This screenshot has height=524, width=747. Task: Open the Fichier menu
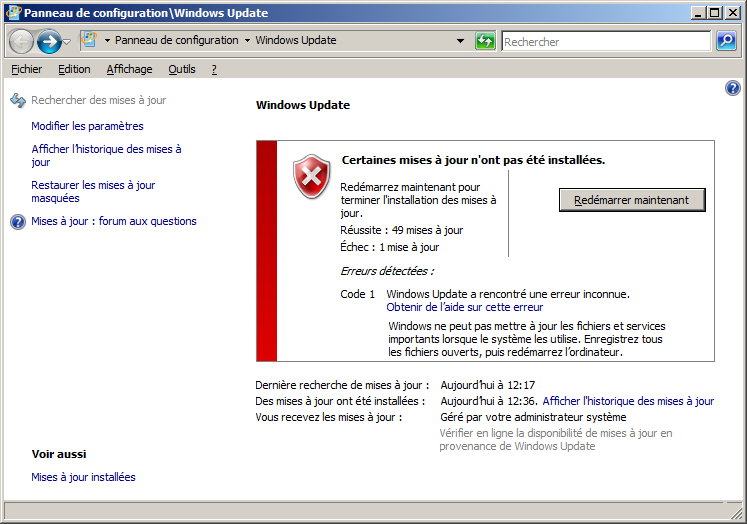coord(27,69)
